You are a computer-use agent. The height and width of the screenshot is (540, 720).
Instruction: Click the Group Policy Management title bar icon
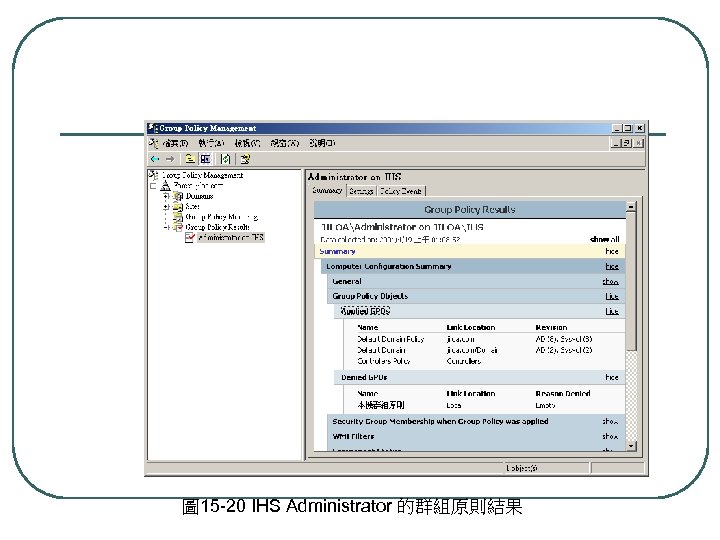tap(152, 128)
